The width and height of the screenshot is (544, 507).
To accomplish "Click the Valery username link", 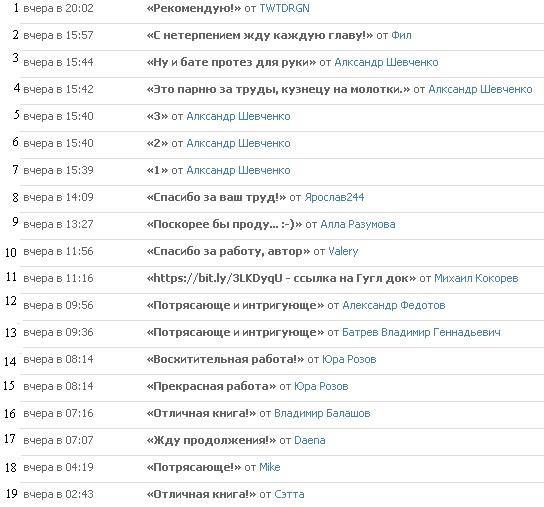I will 343,251.
